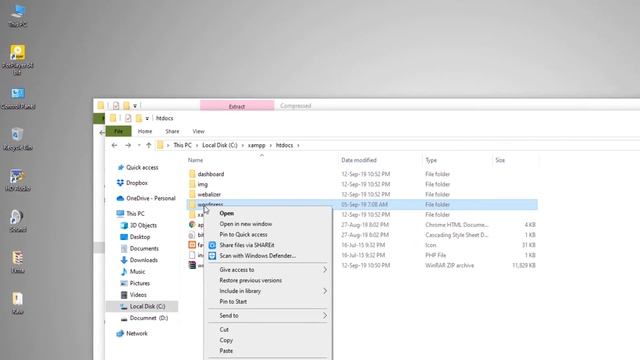Image resolution: width=640 pixels, height=360 pixels.
Task: Click the New folder icon in the back window title bar
Action: 127,106
